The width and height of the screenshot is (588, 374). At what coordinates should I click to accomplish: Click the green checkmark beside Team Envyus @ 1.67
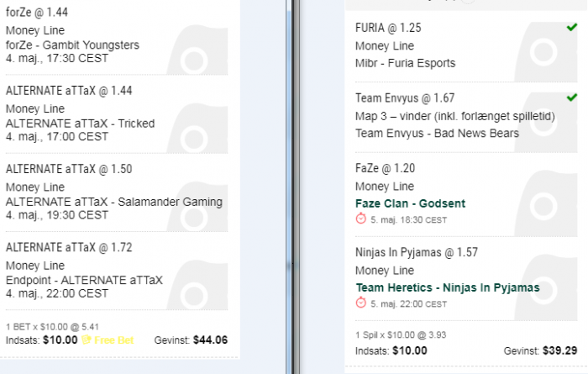coord(571,97)
